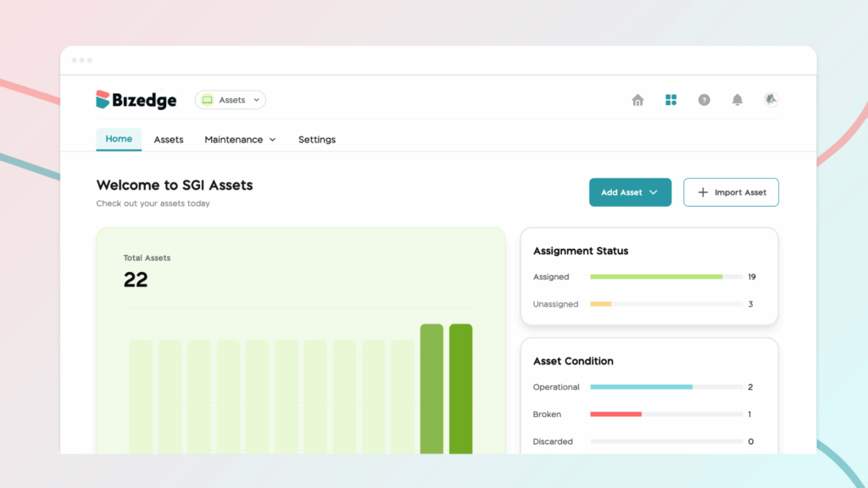The image size is (868, 488).
Task: Click the Broken red condition bar
Action: (x=615, y=414)
